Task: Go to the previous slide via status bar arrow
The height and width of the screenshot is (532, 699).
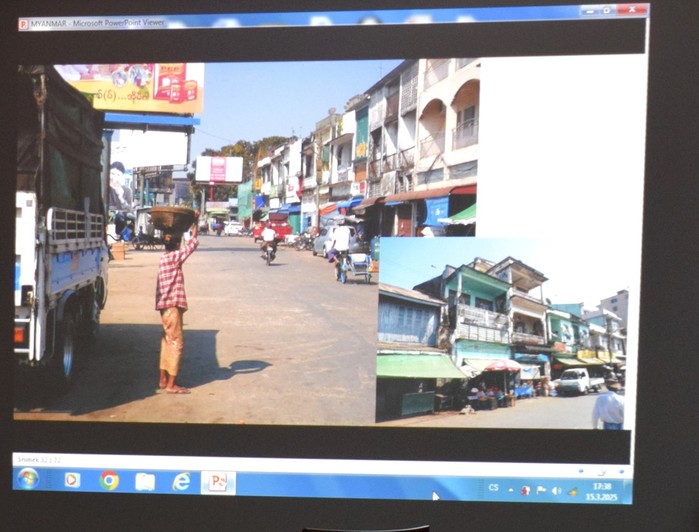Action: (x=581, y=471)
